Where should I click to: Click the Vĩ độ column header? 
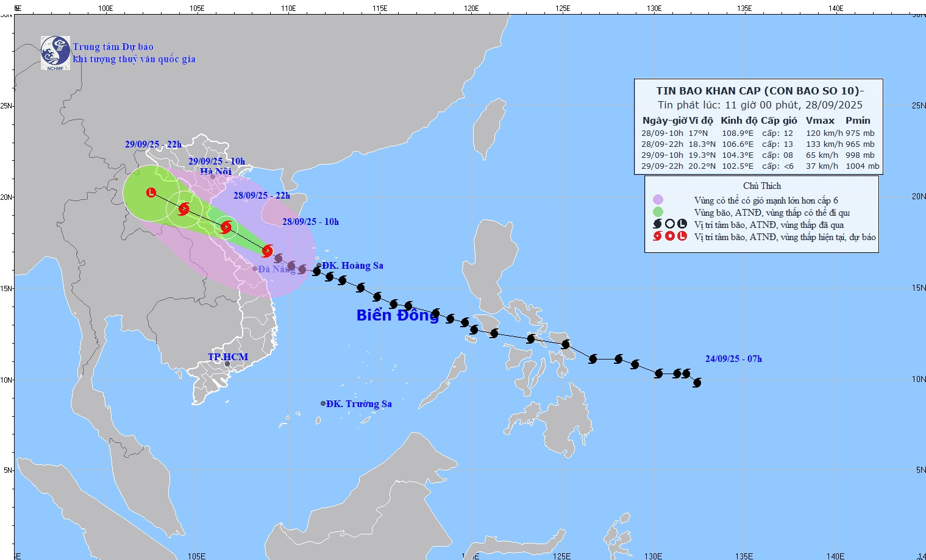(x=701, y=121)
